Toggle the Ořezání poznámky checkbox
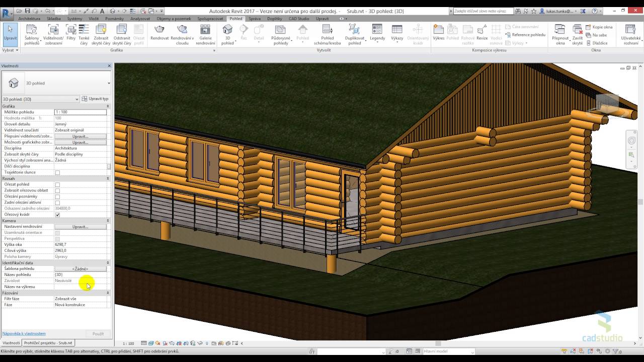644x362 pixels. [57, 197]
